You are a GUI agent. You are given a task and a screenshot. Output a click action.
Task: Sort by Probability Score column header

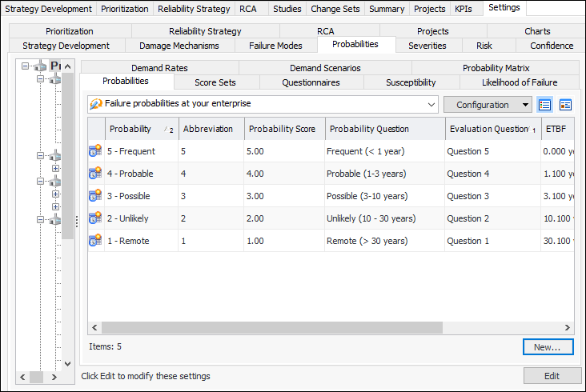(x=283, y=129)
